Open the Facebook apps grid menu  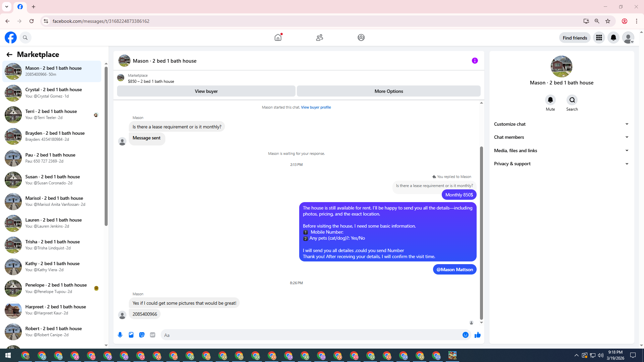click(599, 38)
